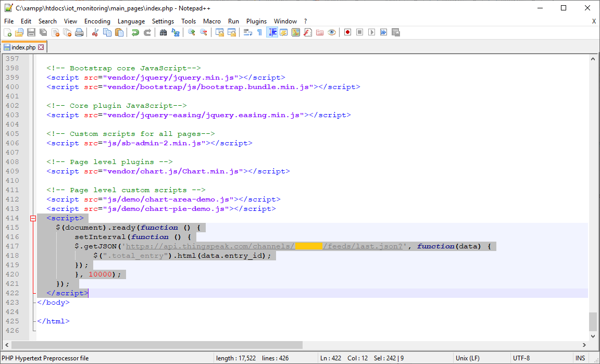Image resolution: width=600 pixels, height=364 pixels.
Task: Create a new file using the toolbar icon
Action: tap(7, 32)
